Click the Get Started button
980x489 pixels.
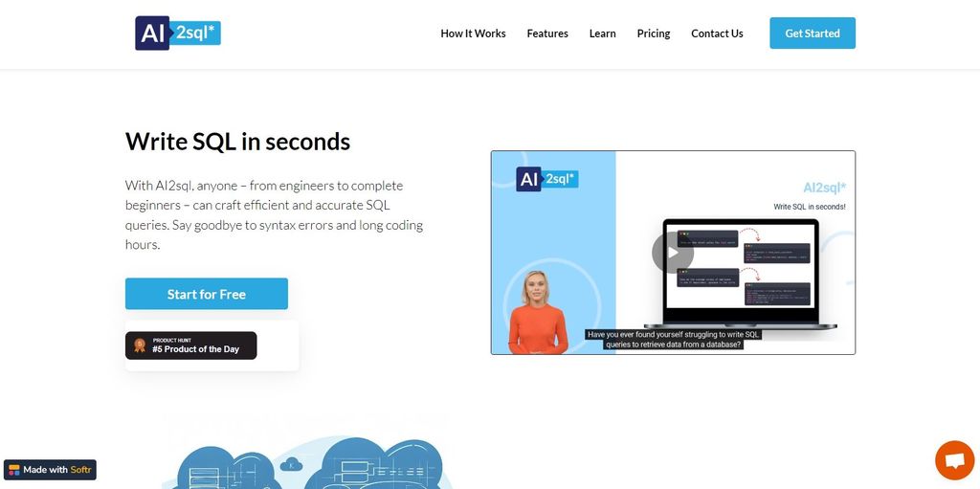(813, 33)
